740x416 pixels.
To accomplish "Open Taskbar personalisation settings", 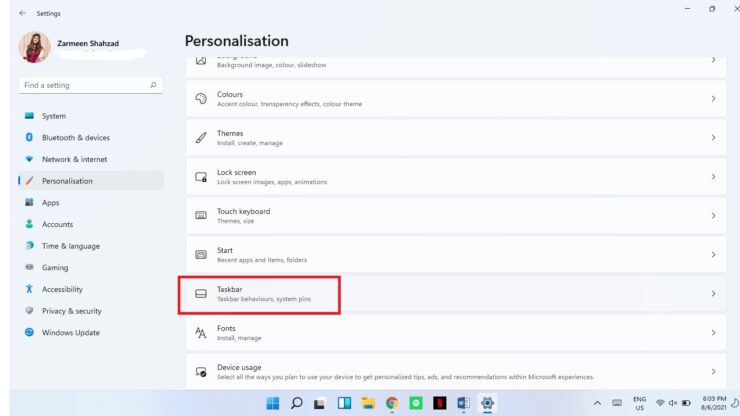I will point(259,294).
